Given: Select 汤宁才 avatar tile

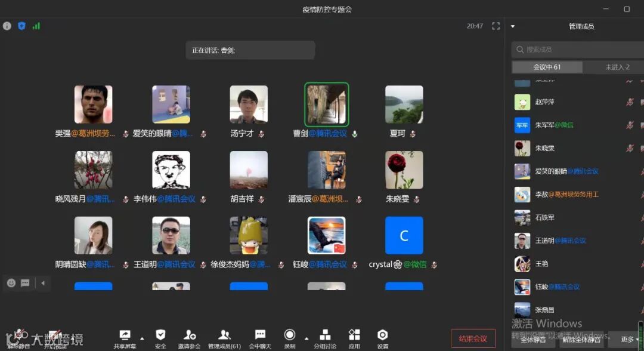Looking at the screenshot, I should pyautogui.click(x=249, y=104).
